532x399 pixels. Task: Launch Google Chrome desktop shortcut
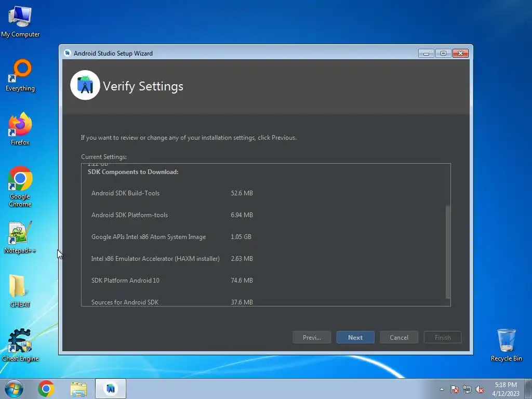tap(20, 187)
